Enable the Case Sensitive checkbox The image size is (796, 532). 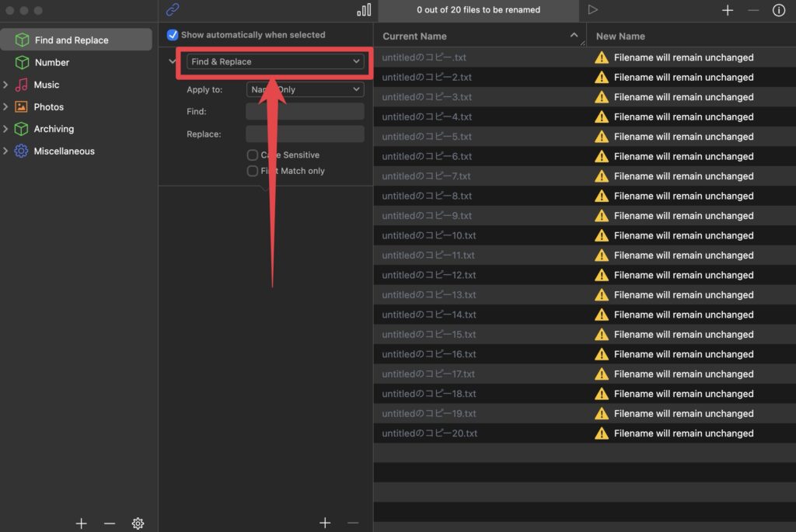coord(253,155)
